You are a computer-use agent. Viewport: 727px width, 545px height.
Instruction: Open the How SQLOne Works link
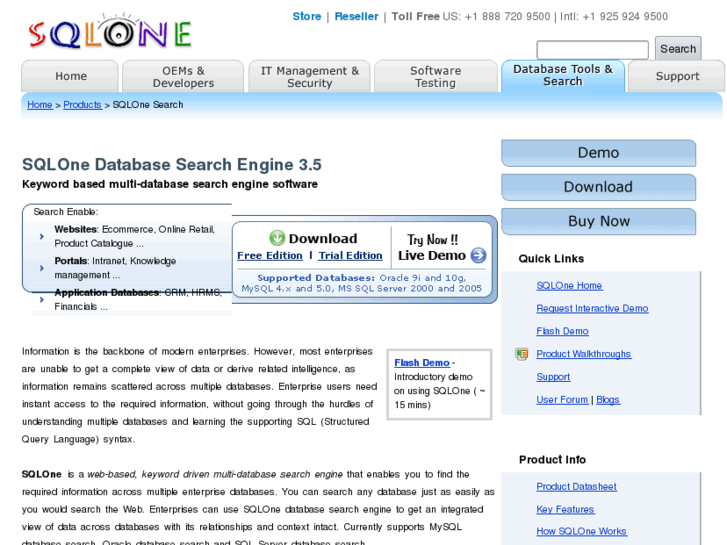[x=581, y=531]
